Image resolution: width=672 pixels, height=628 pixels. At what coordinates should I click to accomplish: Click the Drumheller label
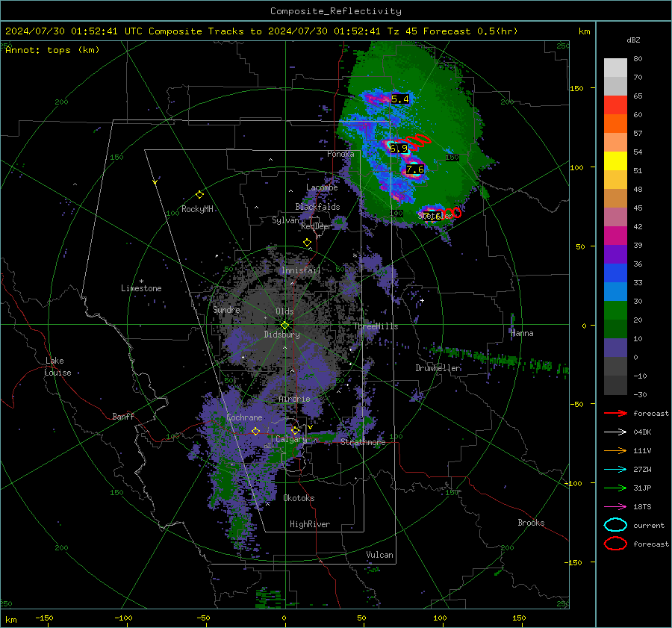(438, 368)
